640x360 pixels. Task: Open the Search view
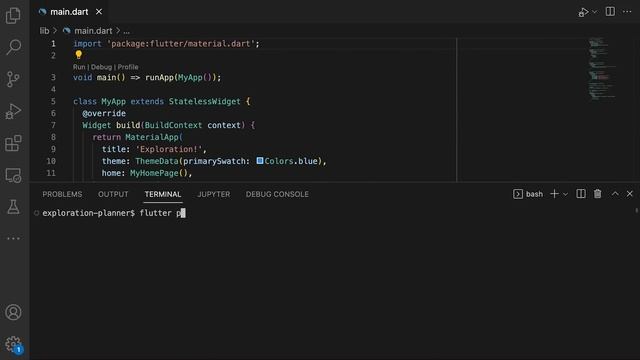tap(13, 47)
